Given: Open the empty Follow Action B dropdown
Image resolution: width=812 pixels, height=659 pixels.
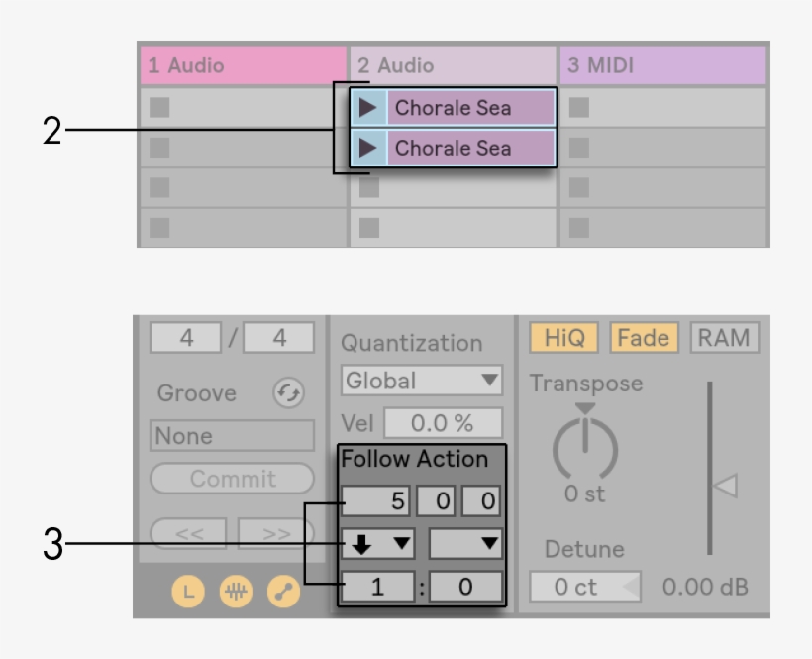Looking at the screenshot, I should (x=465, y=543).
